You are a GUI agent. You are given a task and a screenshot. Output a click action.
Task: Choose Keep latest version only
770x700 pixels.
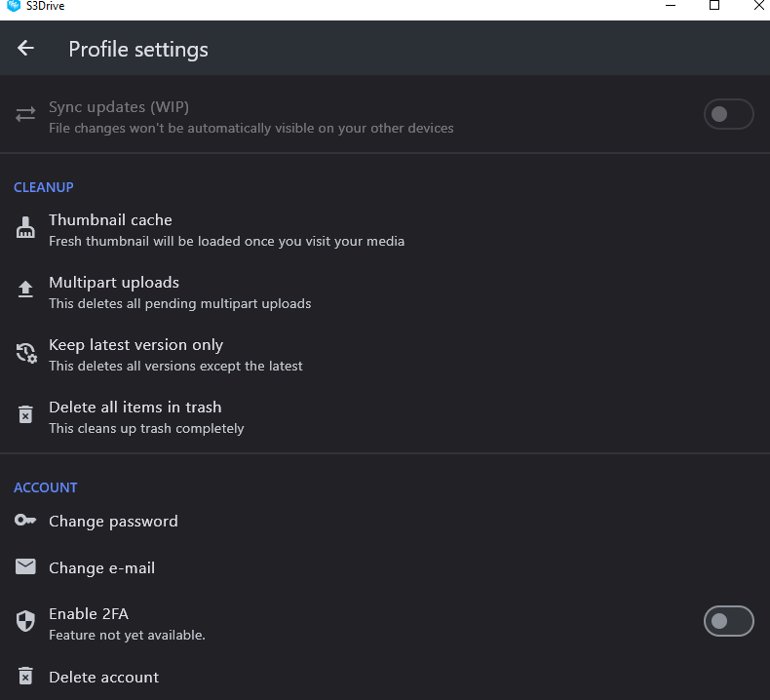(x=385, y=355)
